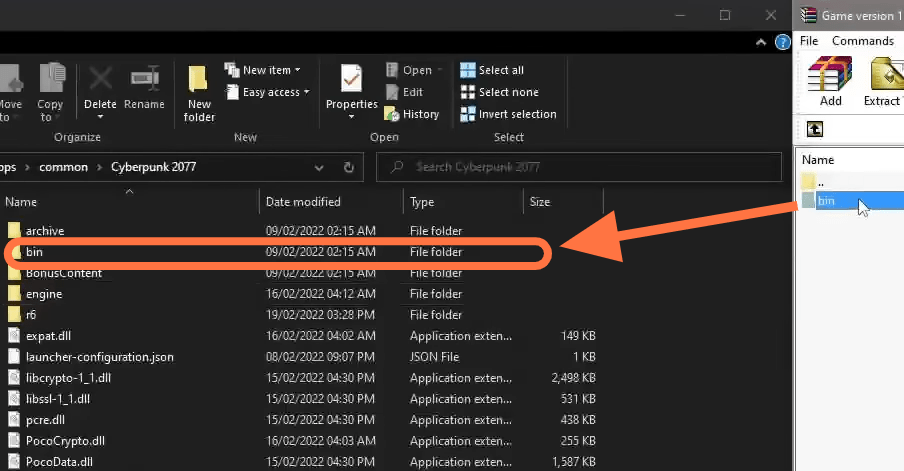This screenshot has height=471, width=904.
Task: Open the Commands menu in WinRAR
Action: 862,41
